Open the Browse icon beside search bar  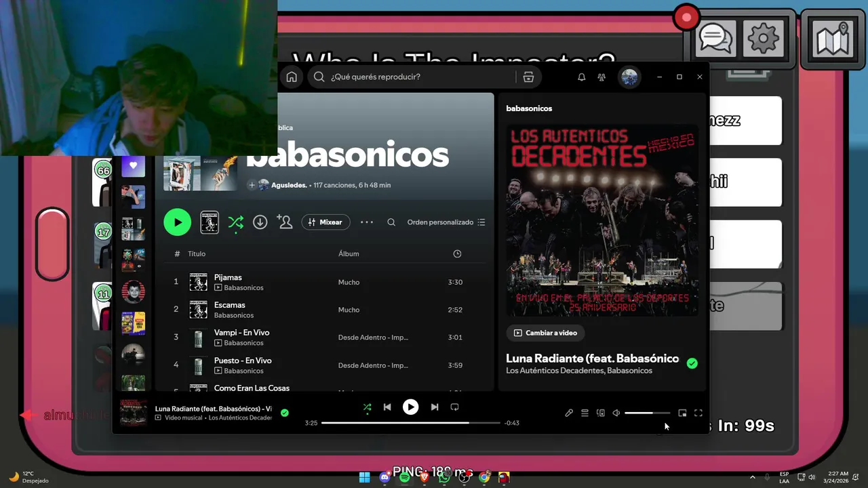tap(528, 77)
